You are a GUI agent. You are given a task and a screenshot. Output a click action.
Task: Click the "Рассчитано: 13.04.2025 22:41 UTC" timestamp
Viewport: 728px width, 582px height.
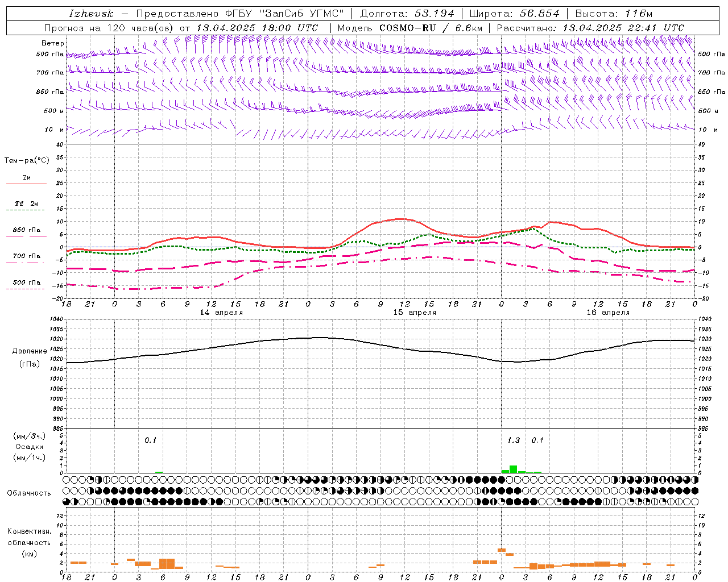pos(590,28)
